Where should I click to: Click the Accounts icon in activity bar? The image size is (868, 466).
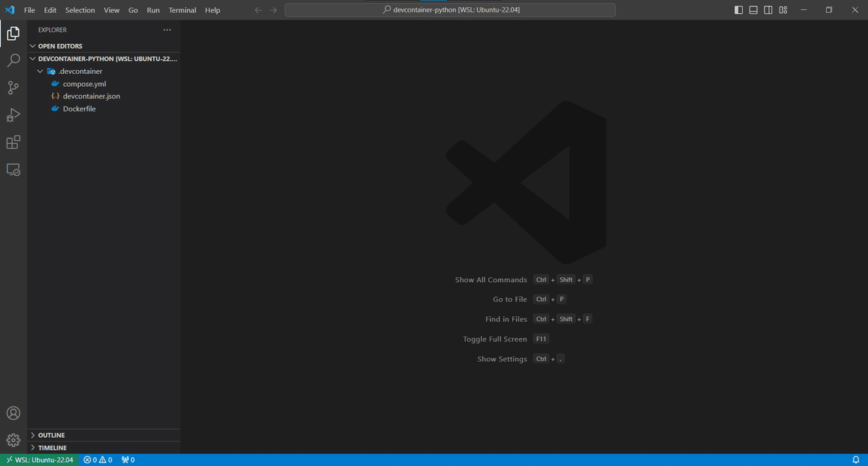[13, 412]
